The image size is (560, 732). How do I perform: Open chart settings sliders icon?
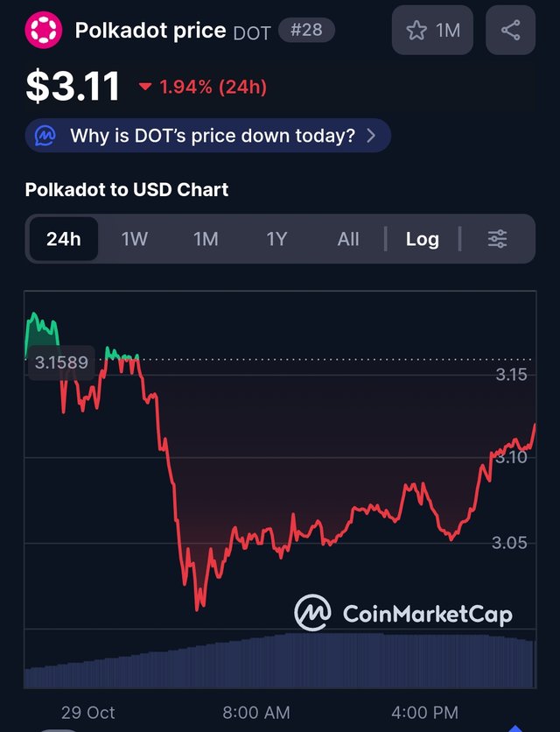pos(497,239)
